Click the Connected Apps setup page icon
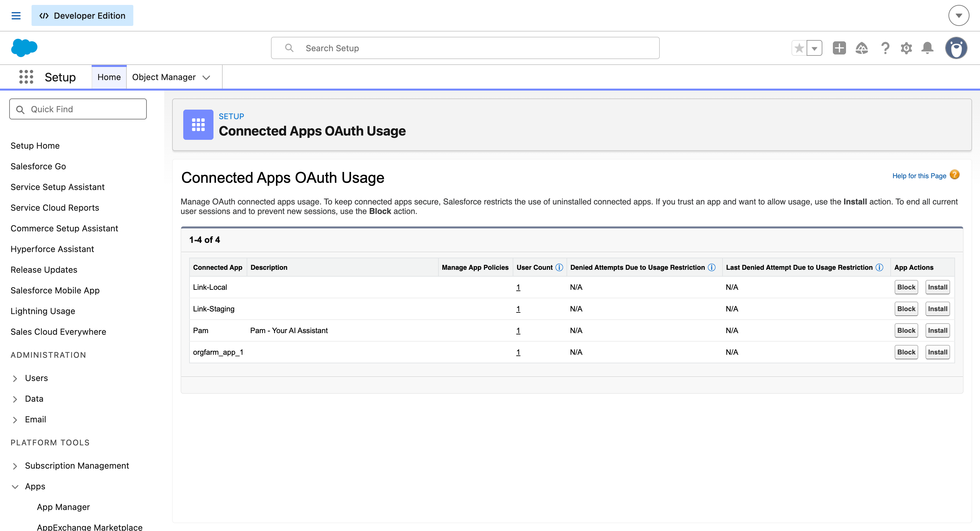Screen dimensions: 980x531 [x=198, y=125]
